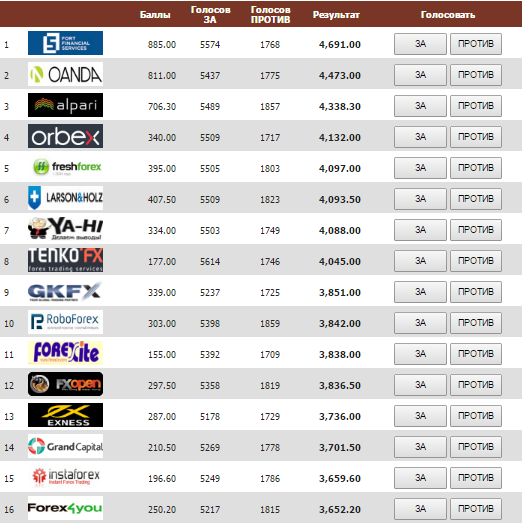Vote ЗА for OANDA
The width and height of the screenshot is (522, 523).
click(420, 75)
